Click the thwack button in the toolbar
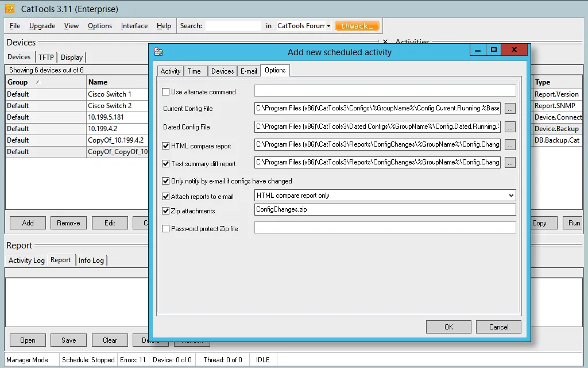The image size is (588, 368). [x=357, y=25]
